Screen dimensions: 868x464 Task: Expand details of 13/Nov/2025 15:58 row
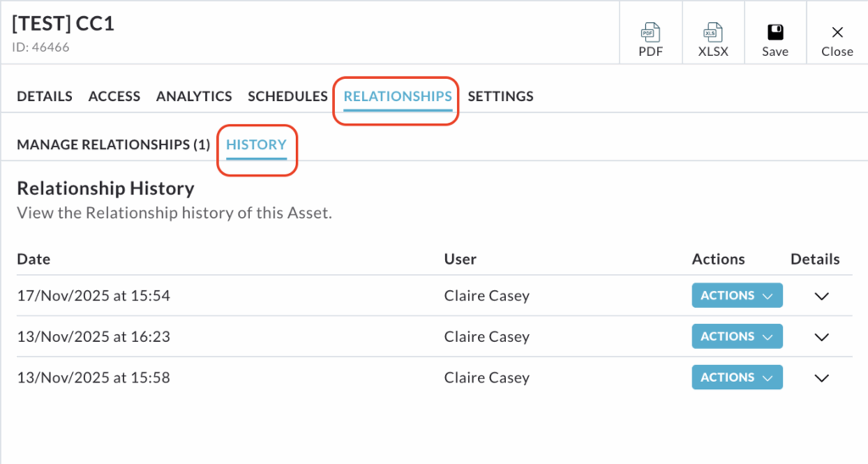[821, 377]
